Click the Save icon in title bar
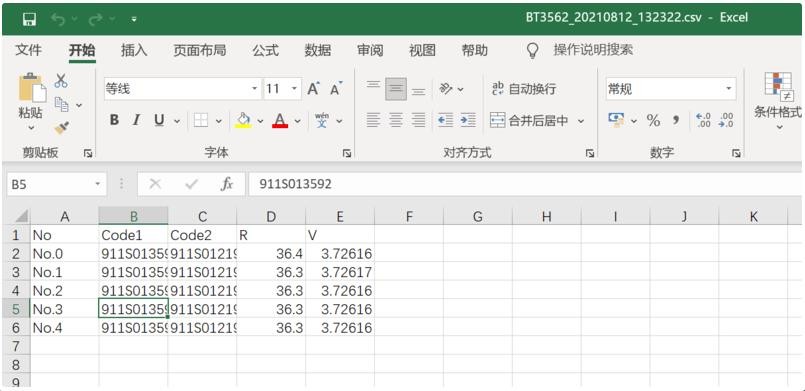 [x=29, y=19]
